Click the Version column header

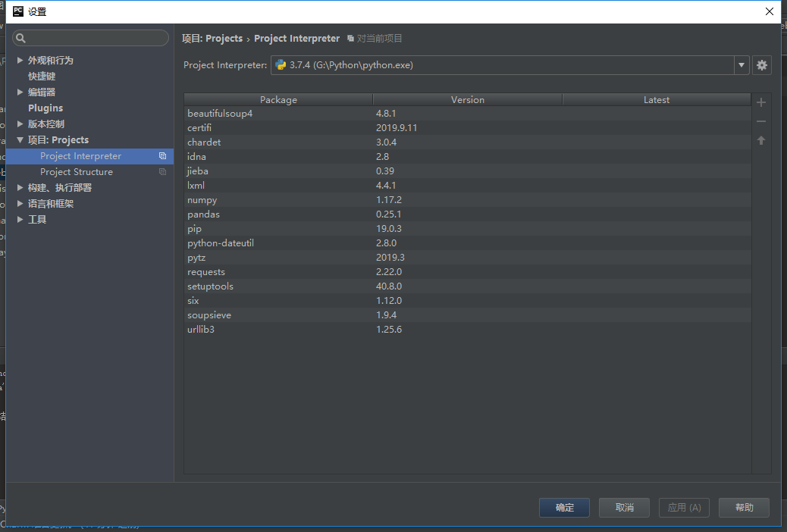tap(467, 100)
